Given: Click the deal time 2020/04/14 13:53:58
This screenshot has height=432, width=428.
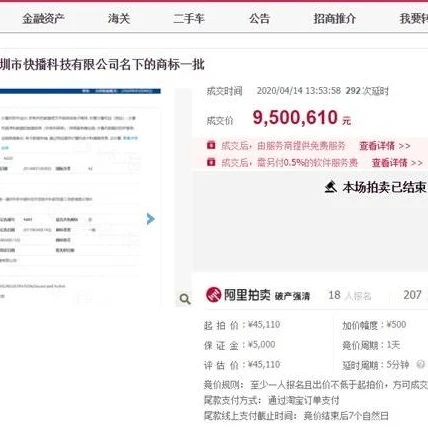Looking at the screenshot, I should click(299, 91).
